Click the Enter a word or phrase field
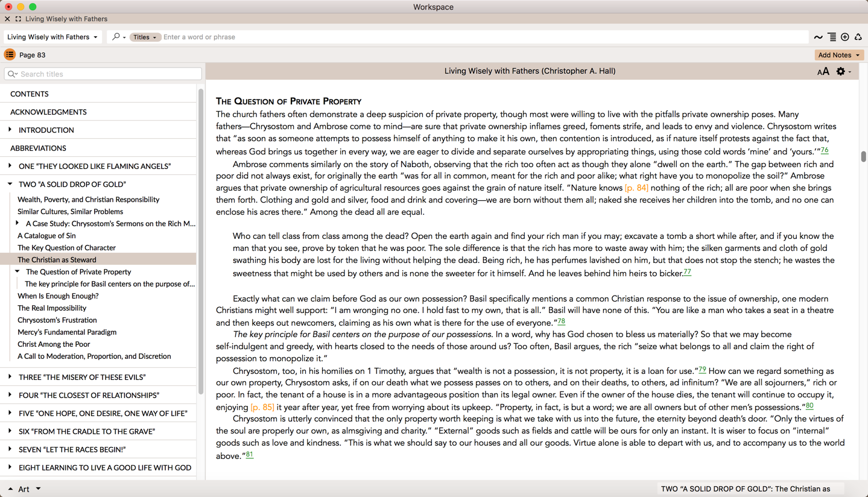 coord(485,37)
